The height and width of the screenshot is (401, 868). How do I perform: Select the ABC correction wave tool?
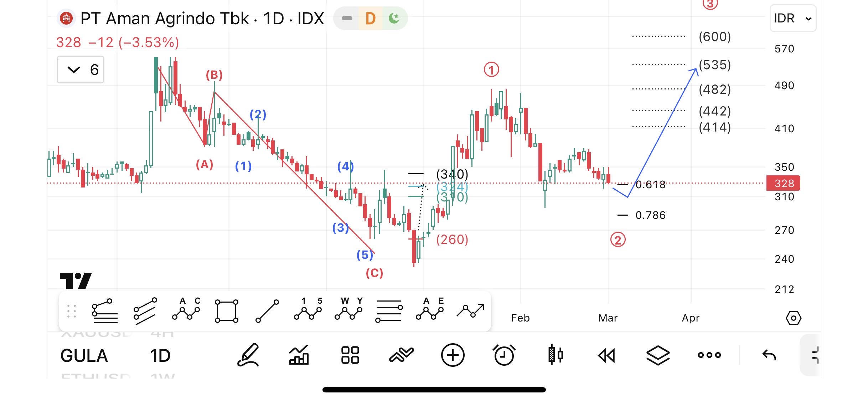point(186,309)
